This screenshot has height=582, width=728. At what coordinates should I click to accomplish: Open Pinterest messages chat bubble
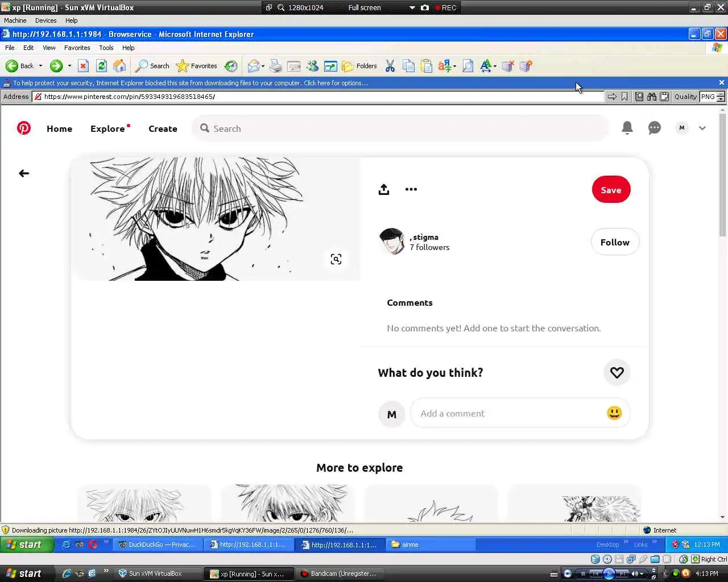(655, 128)
